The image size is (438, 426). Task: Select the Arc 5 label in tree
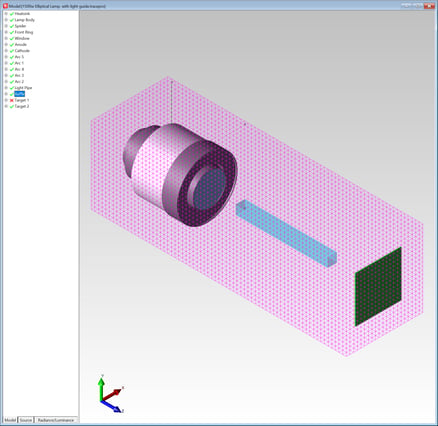point(19,57)
